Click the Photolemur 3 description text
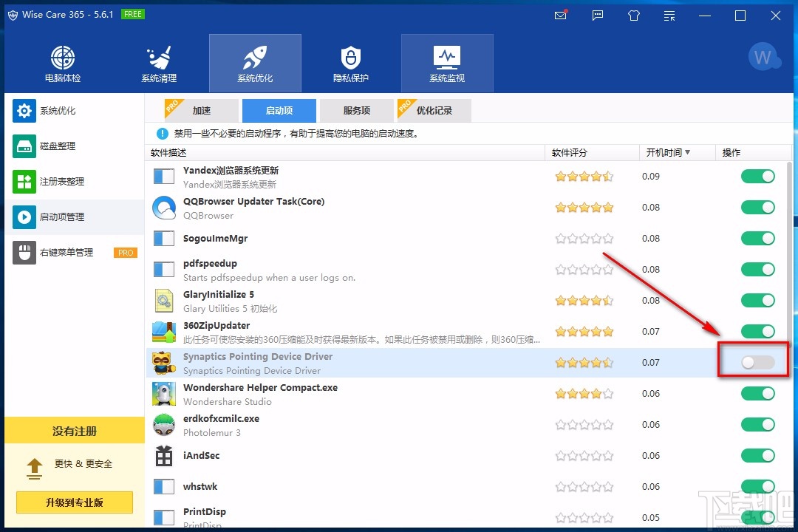This screenshot has width=798, height=532. coord(212,433)
